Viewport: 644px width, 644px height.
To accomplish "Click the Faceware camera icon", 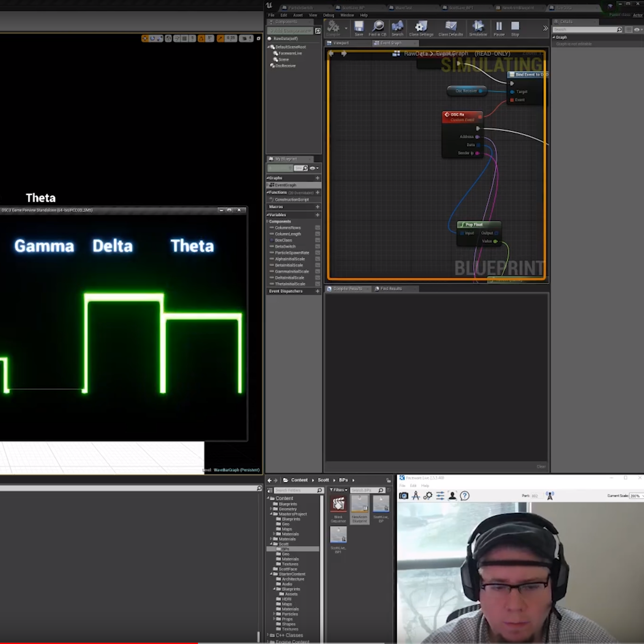I will click(x=403, y=496).
